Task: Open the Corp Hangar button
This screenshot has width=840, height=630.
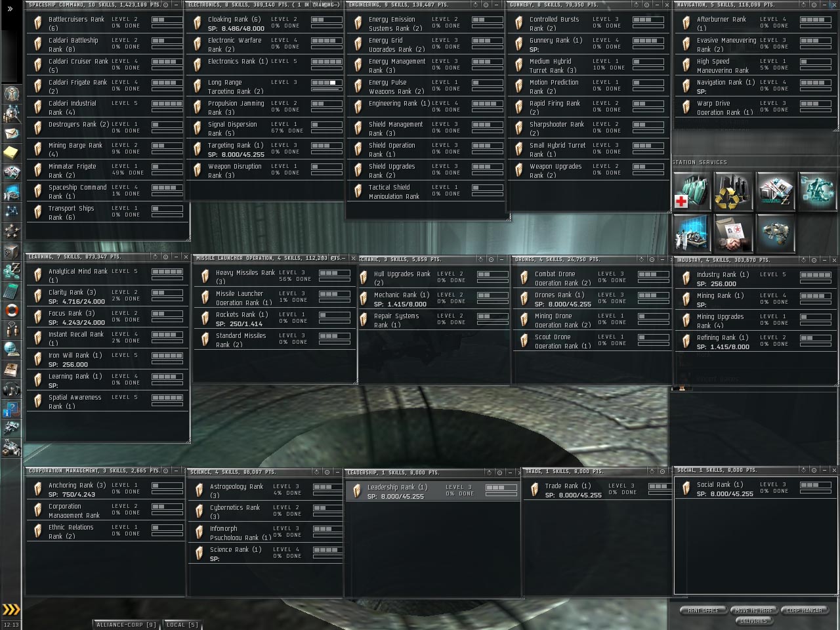Action: [x=804, y=610]
